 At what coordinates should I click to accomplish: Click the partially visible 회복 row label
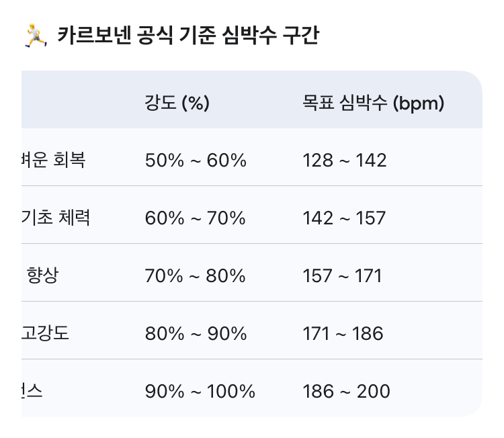tap(54, 161)
